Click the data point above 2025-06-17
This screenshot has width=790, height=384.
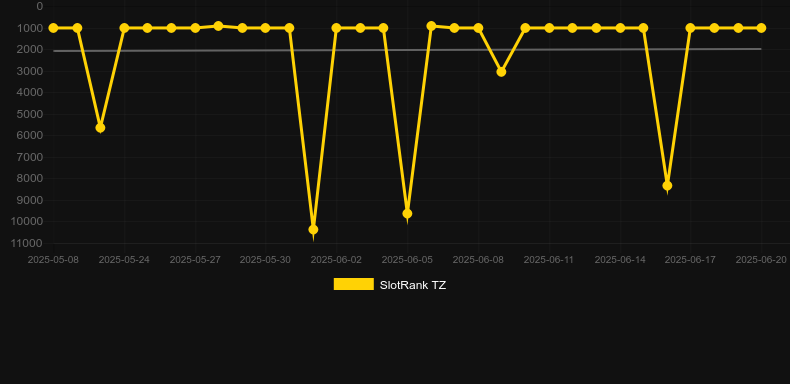tap(690, 28)
